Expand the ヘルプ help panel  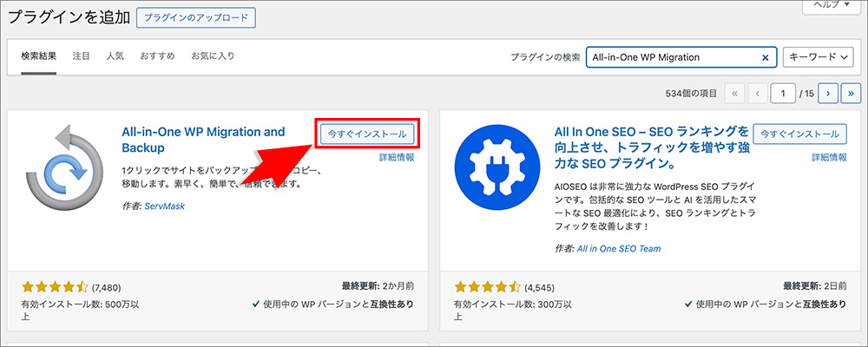click(x=833, y=5)
